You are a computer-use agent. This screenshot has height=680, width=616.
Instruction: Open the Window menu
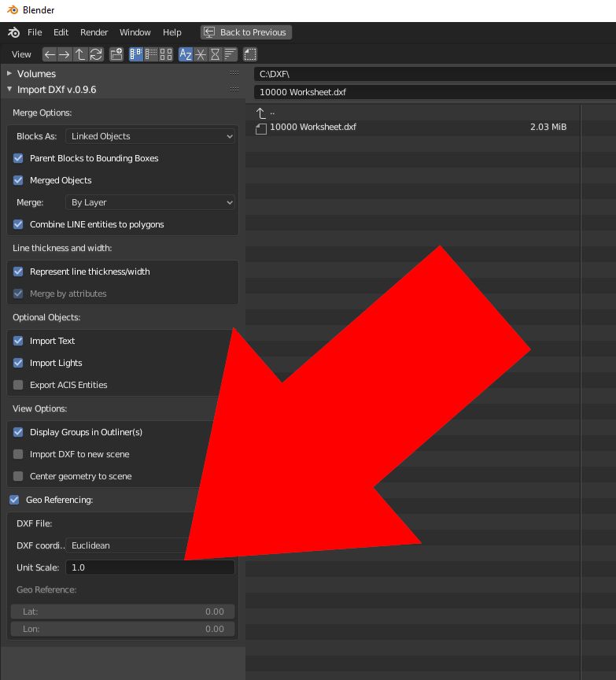[x=135, y=32]
